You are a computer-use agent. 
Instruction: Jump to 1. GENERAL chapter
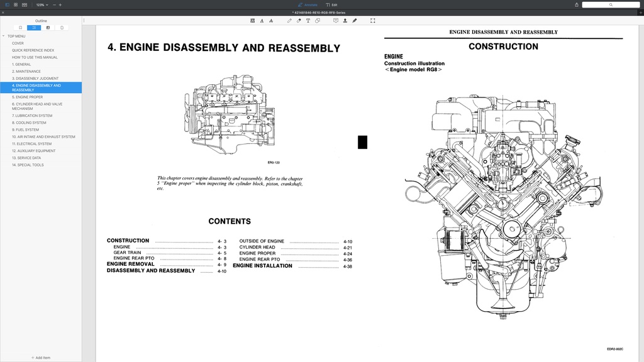(21, 65)
